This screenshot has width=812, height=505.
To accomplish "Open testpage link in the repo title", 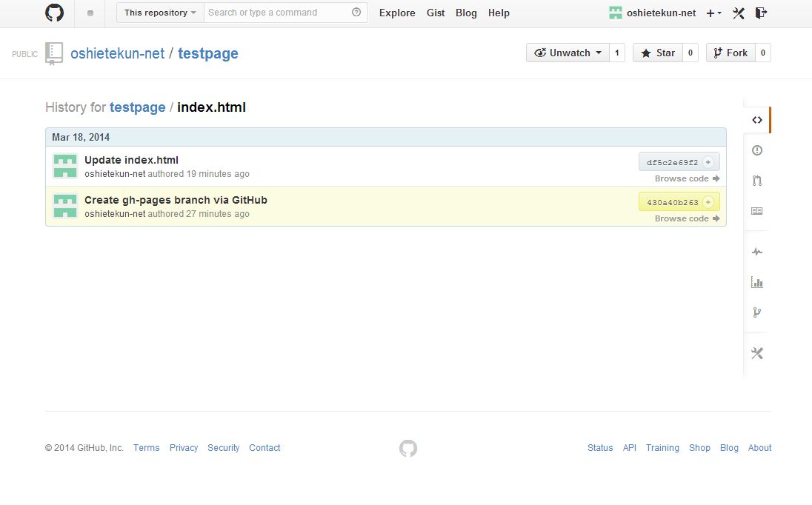I will click(x=208, y=53).
